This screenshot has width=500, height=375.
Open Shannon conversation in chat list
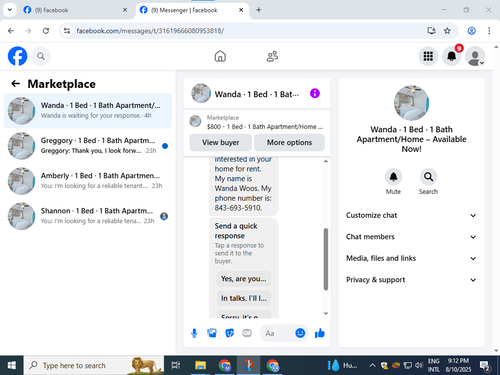(x=88, y=216)
